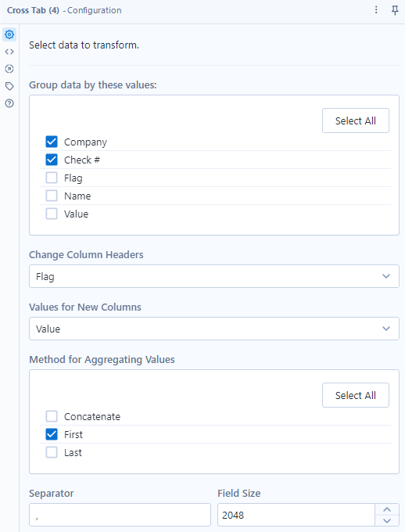The width and height of the screenshot is (405, 532).
Task: Open the Annotation tag icon
Action: 9,86
